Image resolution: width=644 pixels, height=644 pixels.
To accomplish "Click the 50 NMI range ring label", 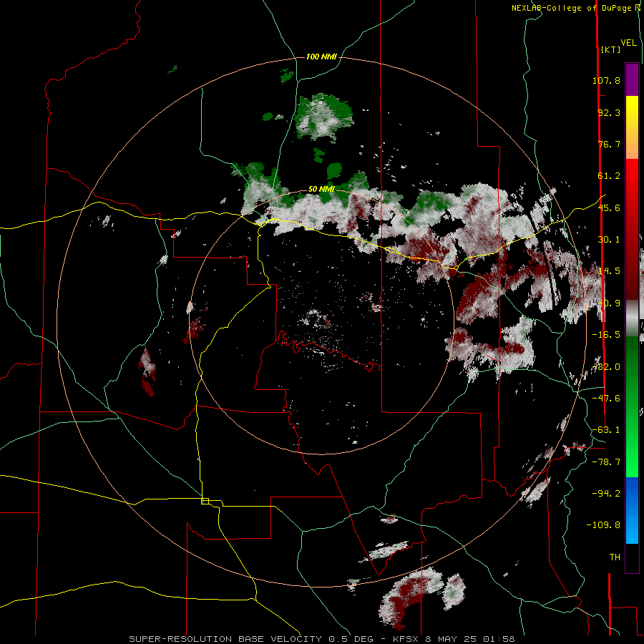I will pyautogui.click(x=321, y=189).
